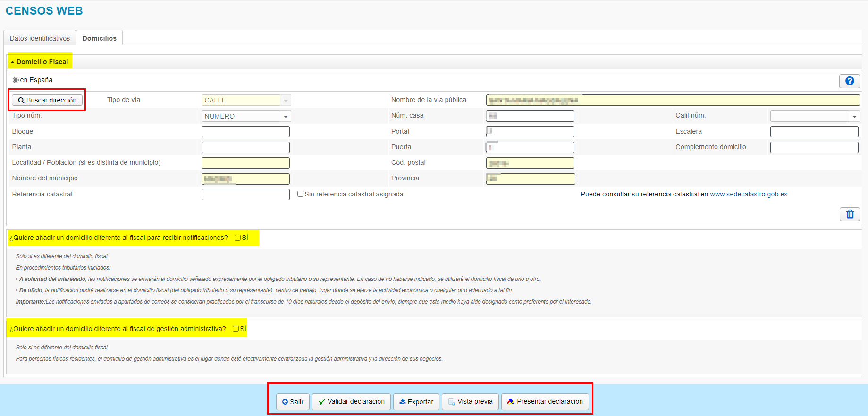Switch to Datos identificativos tab
Screen dimensions: 868x416
(40, 38)
